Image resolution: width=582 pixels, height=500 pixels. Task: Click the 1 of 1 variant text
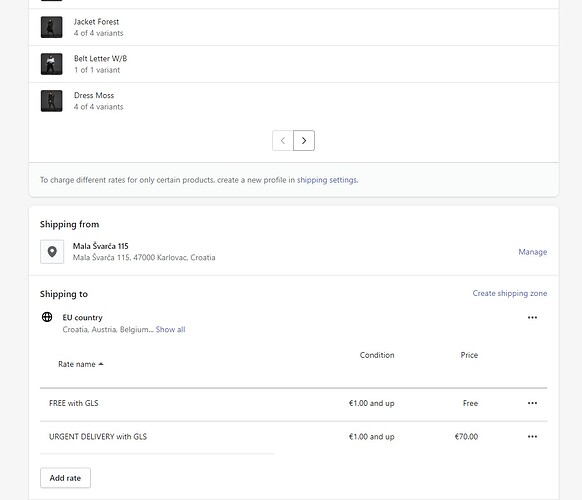97,70
